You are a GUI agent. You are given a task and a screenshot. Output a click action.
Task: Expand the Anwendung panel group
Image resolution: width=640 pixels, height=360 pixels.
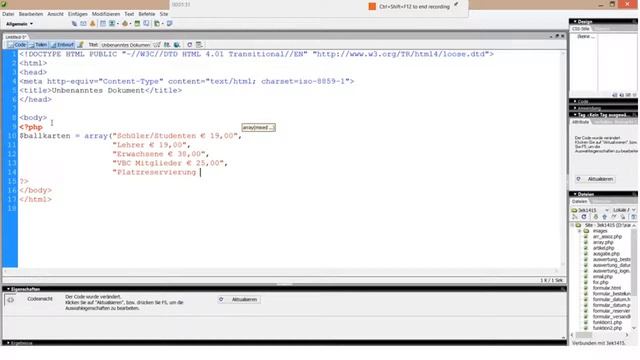[x=575, y=108]
